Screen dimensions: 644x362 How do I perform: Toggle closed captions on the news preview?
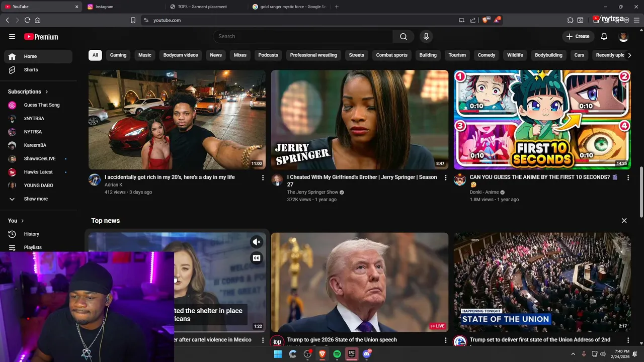tap(257, 258)
